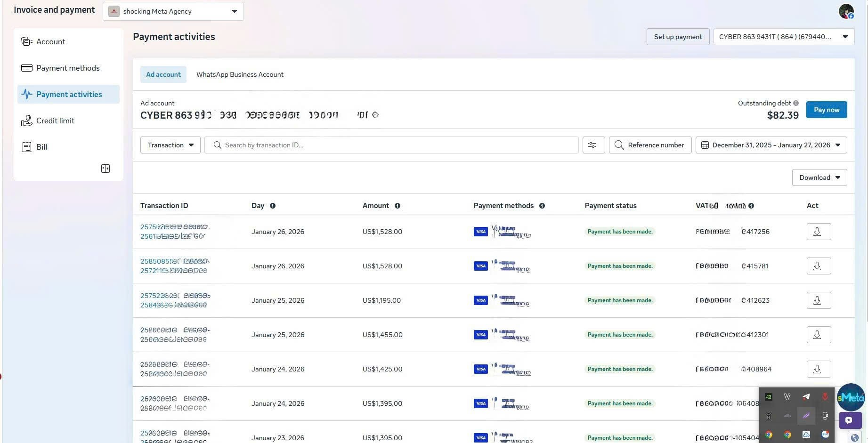Click the copy icon beside ad account name
The width and height of the screenshot is (868, 443).
(375, 115)
